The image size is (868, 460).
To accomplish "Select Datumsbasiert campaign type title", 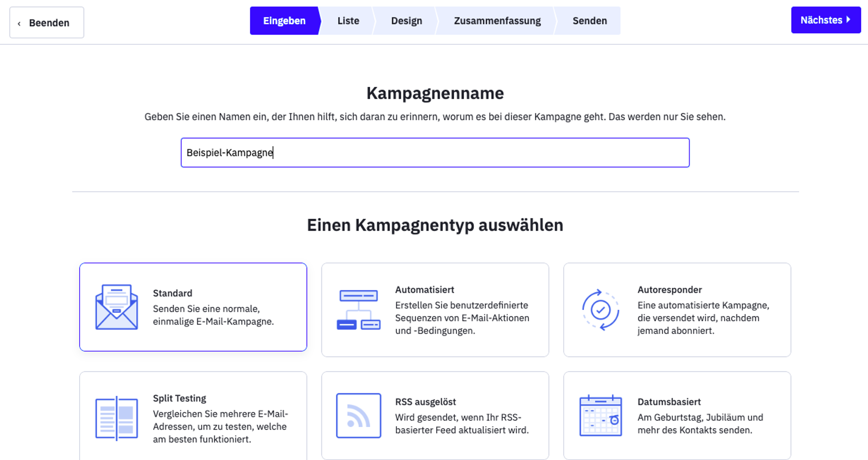I will point(669,402).
